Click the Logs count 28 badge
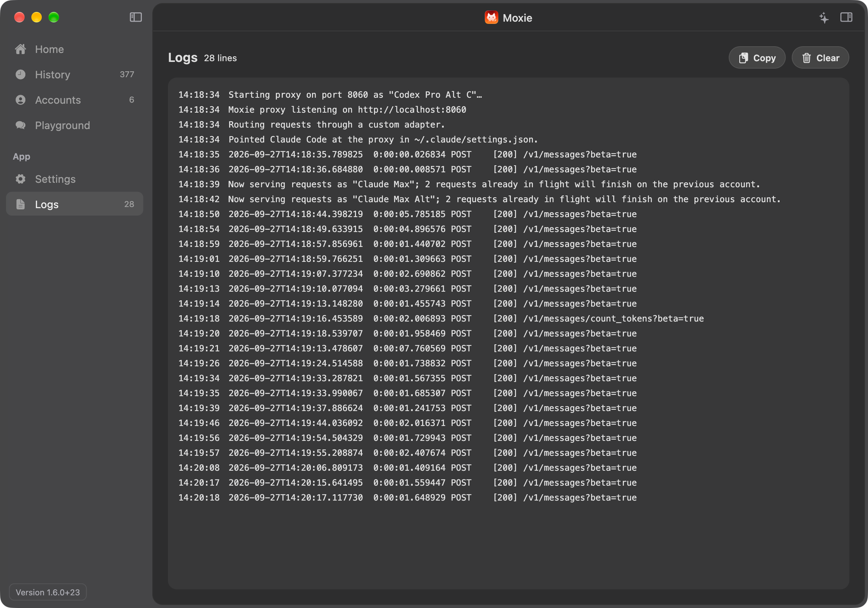This screenshot has width=868, height=608. (129, 204)
